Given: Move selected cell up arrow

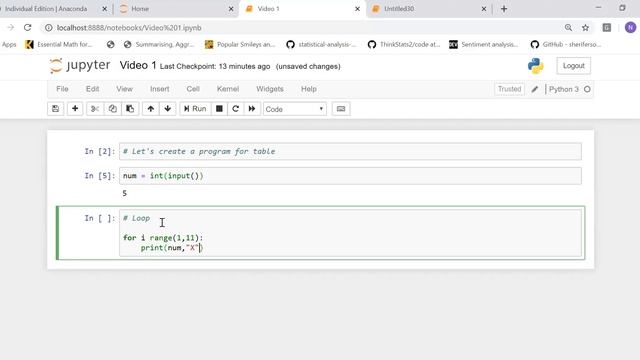Looking at the screenshot, I should [x=151, y=109].
